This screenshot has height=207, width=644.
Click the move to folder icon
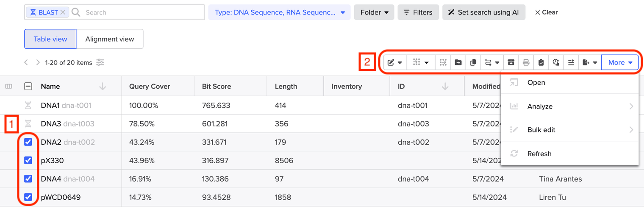tap(458, 62)
